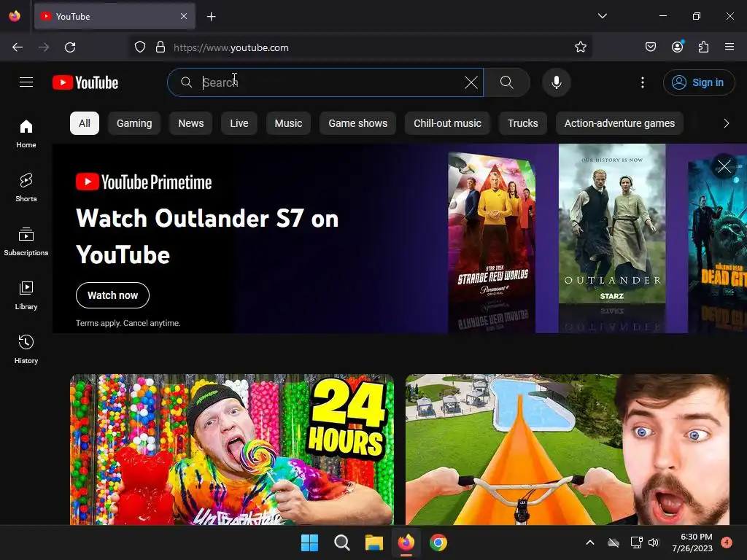747x560 pixels.
Task: Select the Action-adventure games filter chip
Action: 619,123
